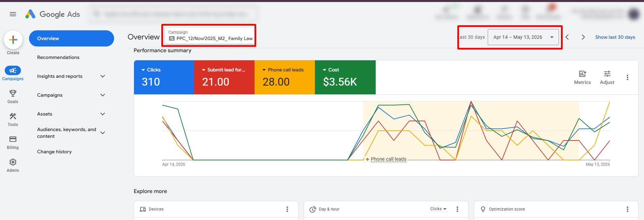Open the Goals trophy icon
Image resolution: width=644 pixels, height=220 pixels.
[x=13, y=93]
